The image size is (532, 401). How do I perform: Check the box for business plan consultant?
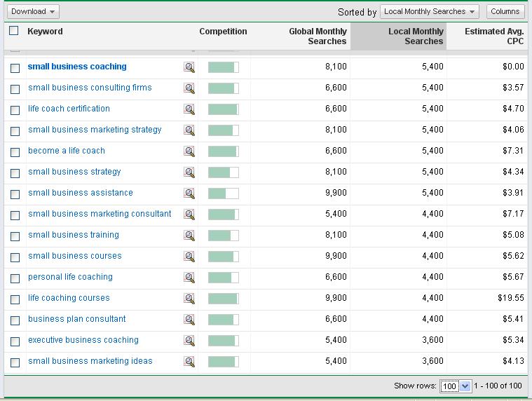(15, 320)
